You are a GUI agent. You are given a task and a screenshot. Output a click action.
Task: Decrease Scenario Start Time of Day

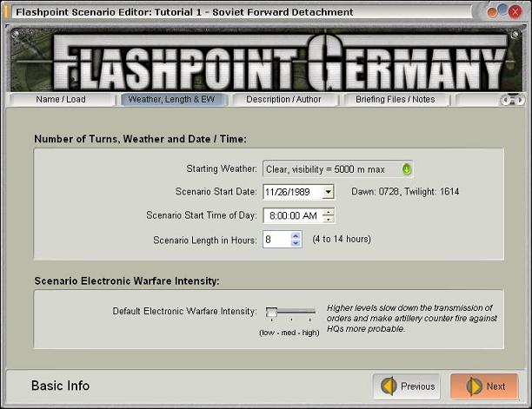pos(328,219)
